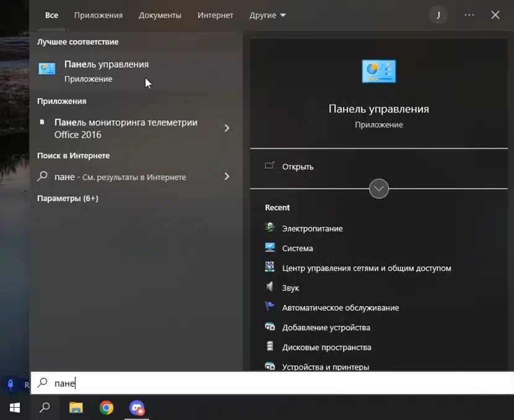Open Дисковые пространства recent item

coord(326,347)
